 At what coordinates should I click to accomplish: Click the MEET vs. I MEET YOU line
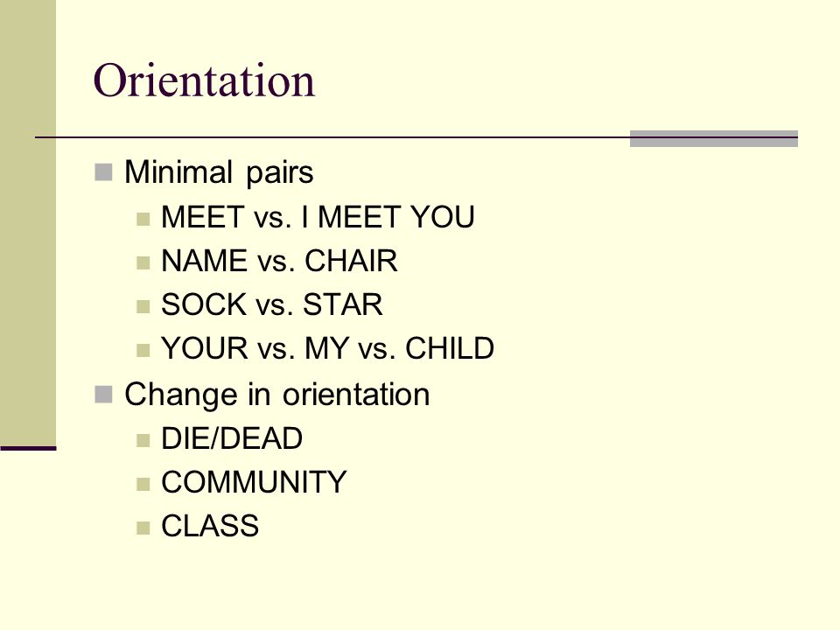[318, 217]
